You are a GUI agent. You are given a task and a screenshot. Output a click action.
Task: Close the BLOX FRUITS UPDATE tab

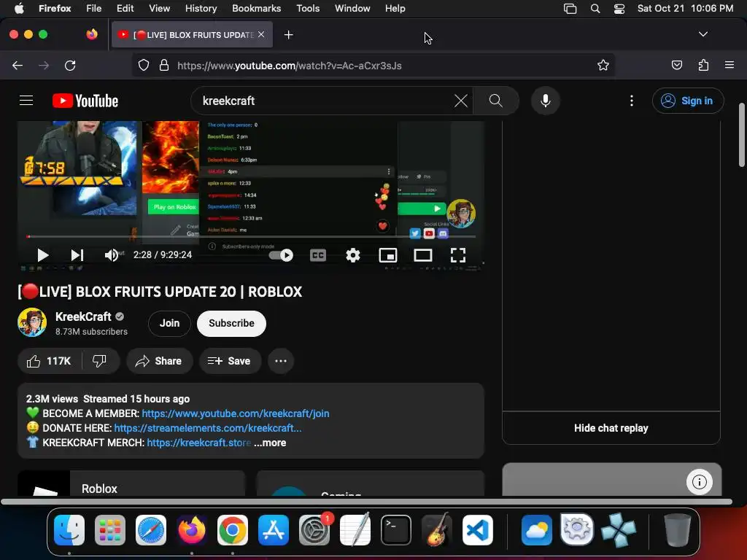click(261, 34)
